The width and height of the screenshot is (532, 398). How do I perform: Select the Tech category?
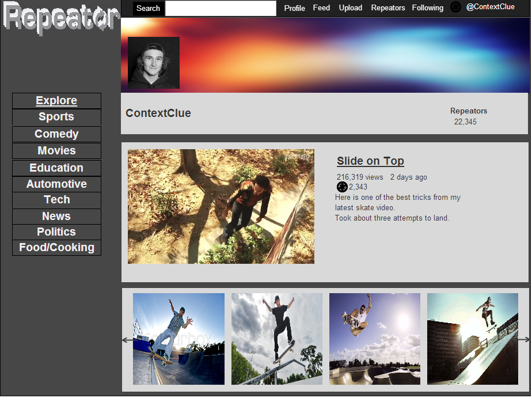56,200
